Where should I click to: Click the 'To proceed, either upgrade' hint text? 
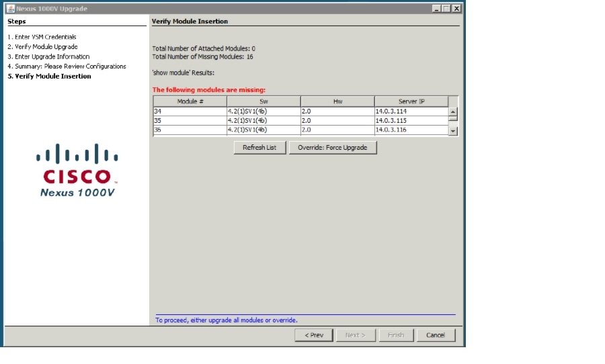point(226,320)
